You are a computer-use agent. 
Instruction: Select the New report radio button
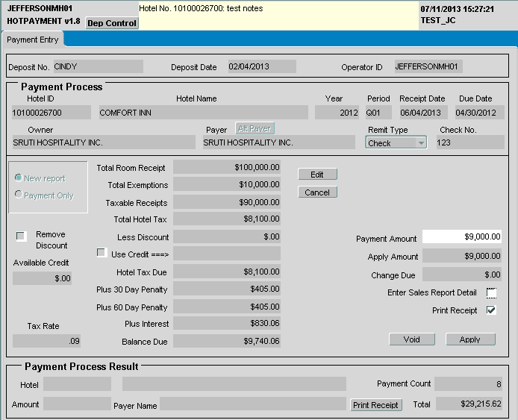pyautogui.click(x=19, y=178)
